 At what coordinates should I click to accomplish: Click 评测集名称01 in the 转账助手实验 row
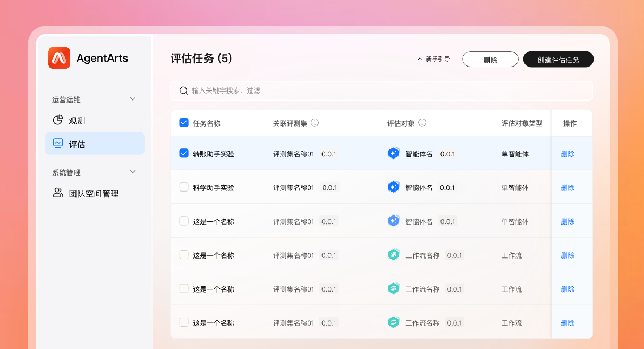(294, 154)
